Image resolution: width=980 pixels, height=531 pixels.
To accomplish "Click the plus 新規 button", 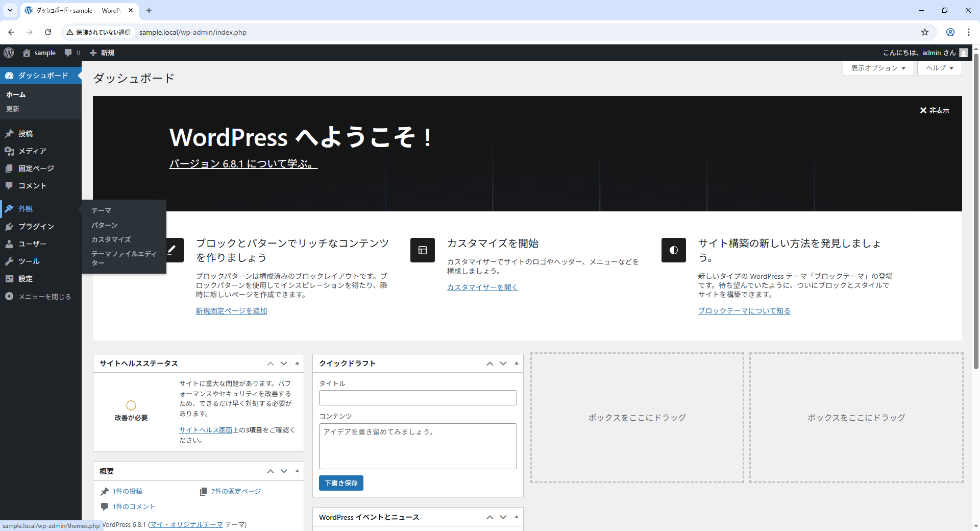I will [102, 53].
